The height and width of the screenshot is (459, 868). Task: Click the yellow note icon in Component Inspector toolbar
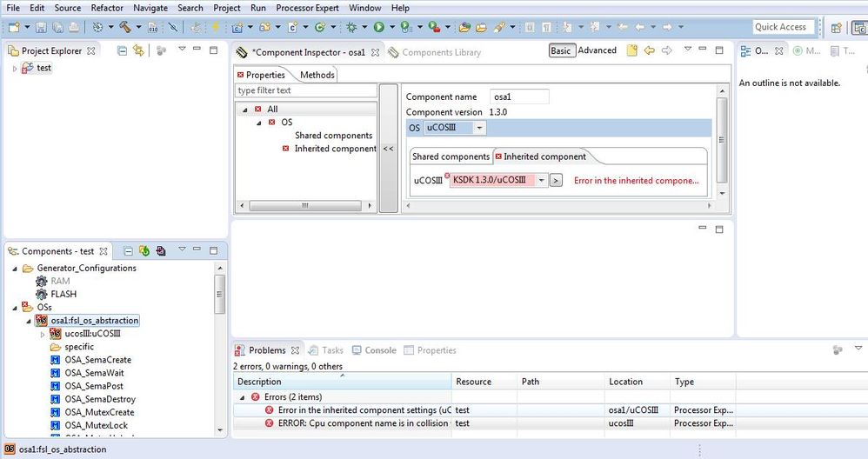[x=631, y=50]
